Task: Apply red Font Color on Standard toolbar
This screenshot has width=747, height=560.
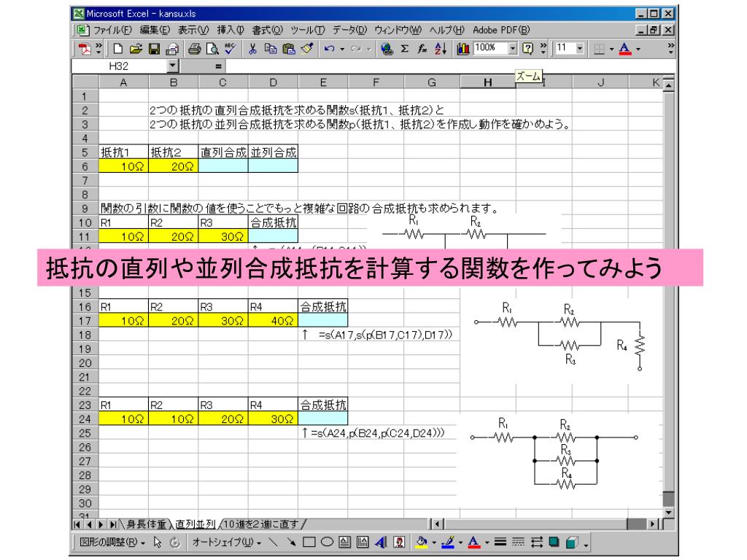Action: point(625,49)
